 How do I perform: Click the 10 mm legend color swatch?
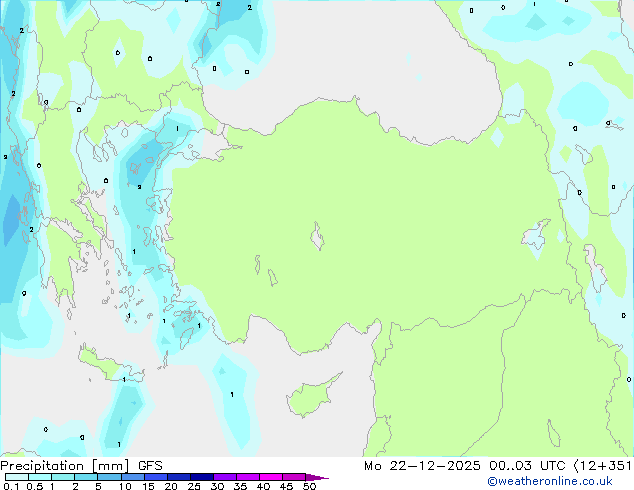133,477
